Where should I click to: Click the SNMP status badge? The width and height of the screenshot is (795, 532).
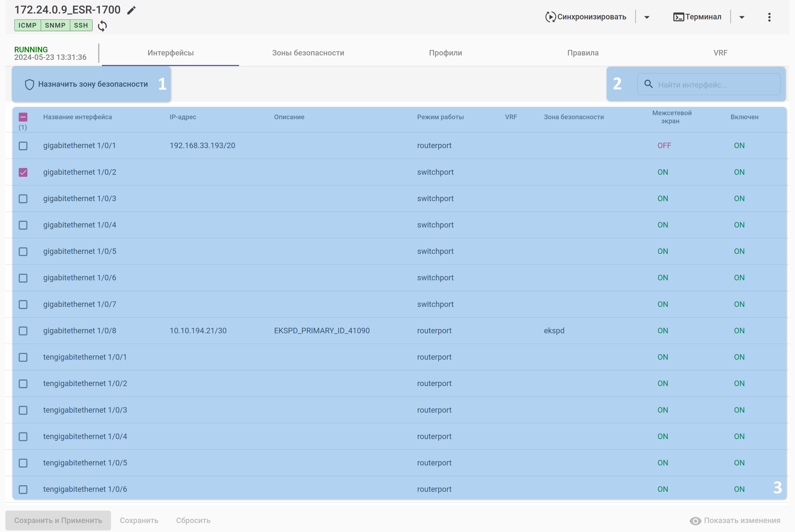coord(55,25)
